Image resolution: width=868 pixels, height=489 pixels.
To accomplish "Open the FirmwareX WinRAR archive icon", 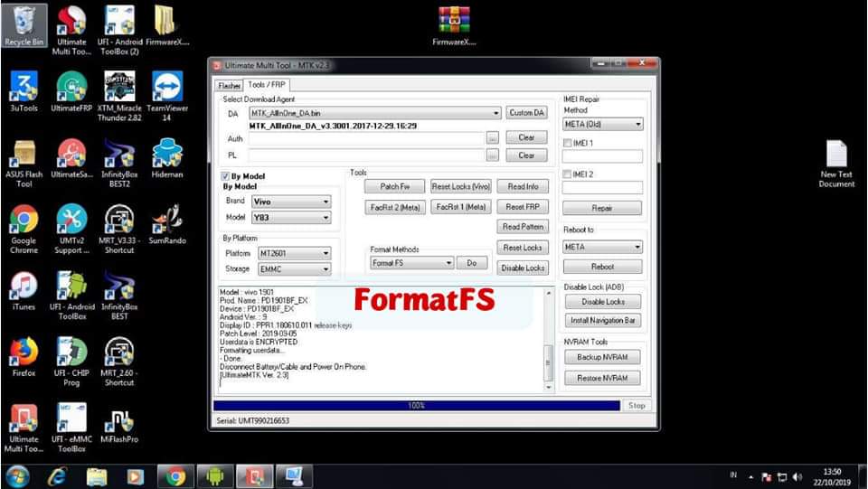I will [454, 25].
